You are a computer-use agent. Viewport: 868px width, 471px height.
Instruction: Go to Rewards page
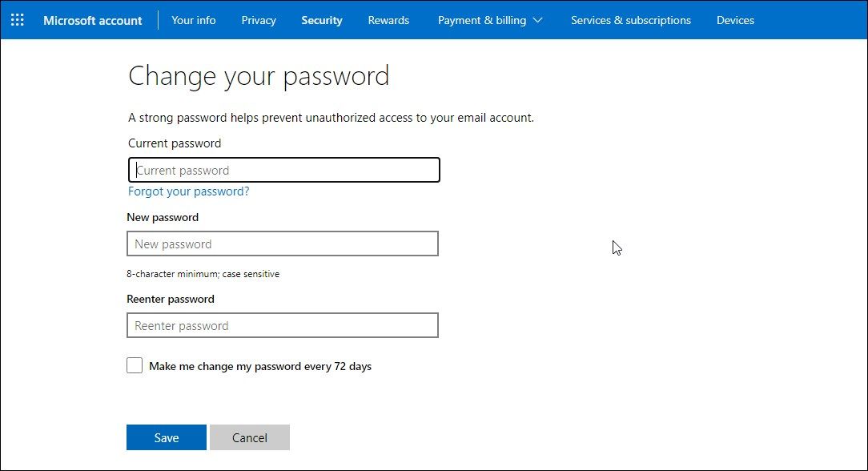point(388,20)
